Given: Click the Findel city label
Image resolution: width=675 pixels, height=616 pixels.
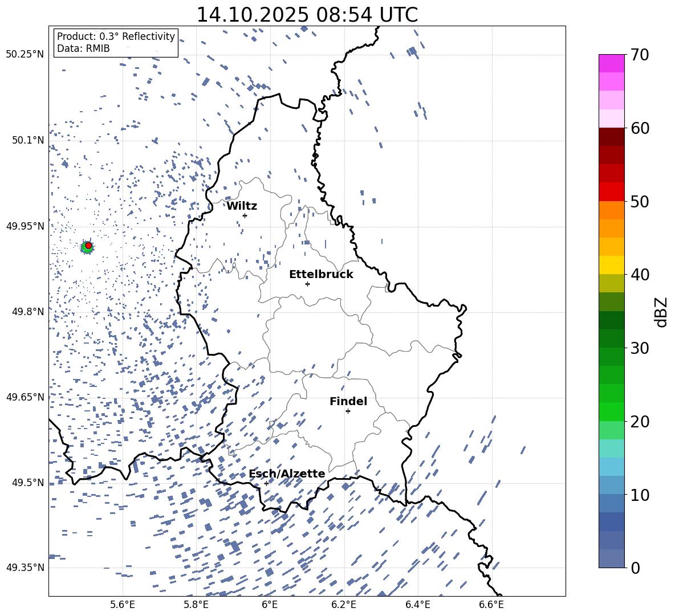Looking at the screenshot, I should [x=348, y=401].
